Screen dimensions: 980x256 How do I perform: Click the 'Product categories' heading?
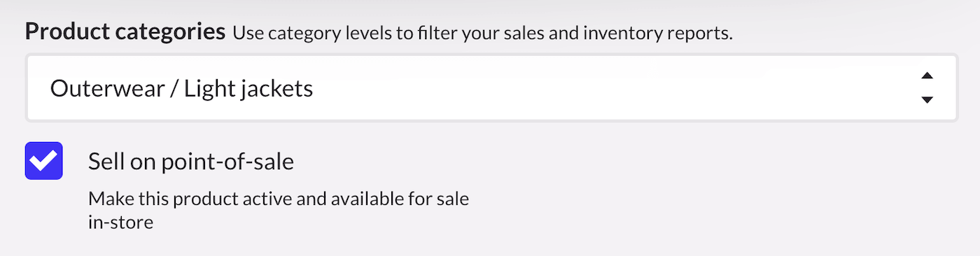coord(126,32)
